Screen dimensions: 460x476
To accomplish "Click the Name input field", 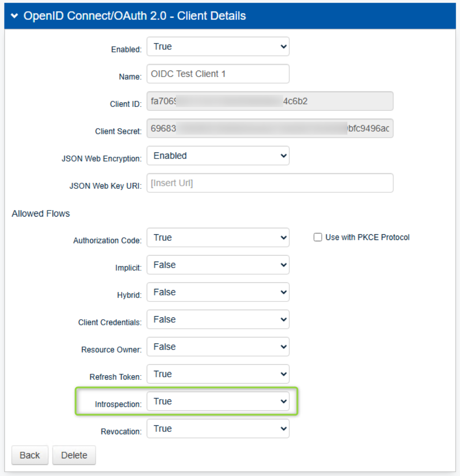I will tap(218, 74).
